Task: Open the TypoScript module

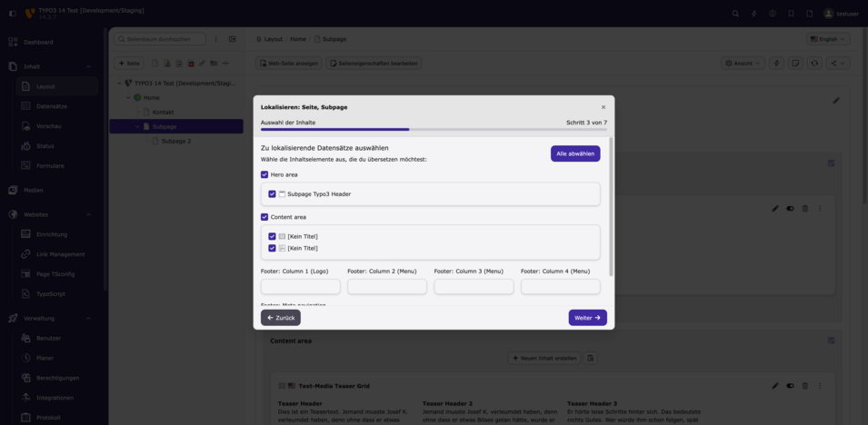Action: pyautogui.click(x=51, y=294)
